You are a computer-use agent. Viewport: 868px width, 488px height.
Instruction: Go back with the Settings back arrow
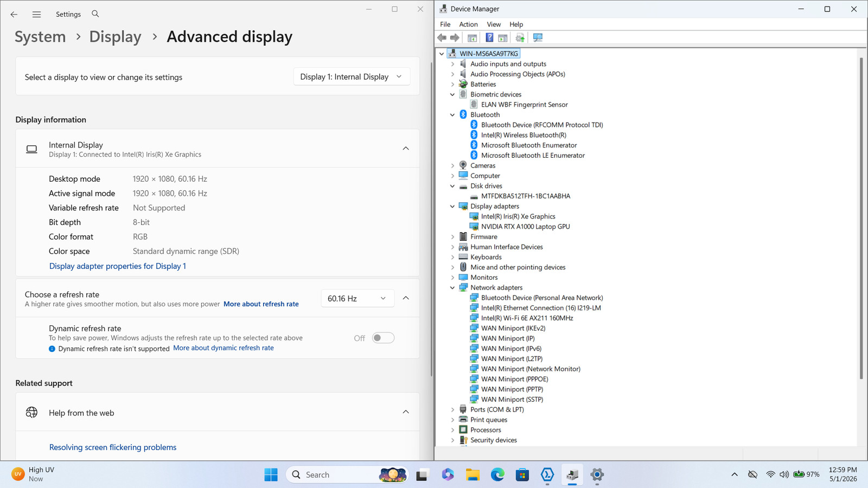tap(14, 15)
